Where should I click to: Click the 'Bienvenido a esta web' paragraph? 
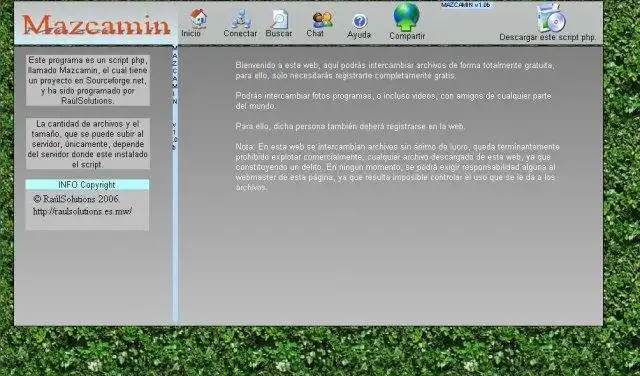pyautogui.click(x=395, y=71)
